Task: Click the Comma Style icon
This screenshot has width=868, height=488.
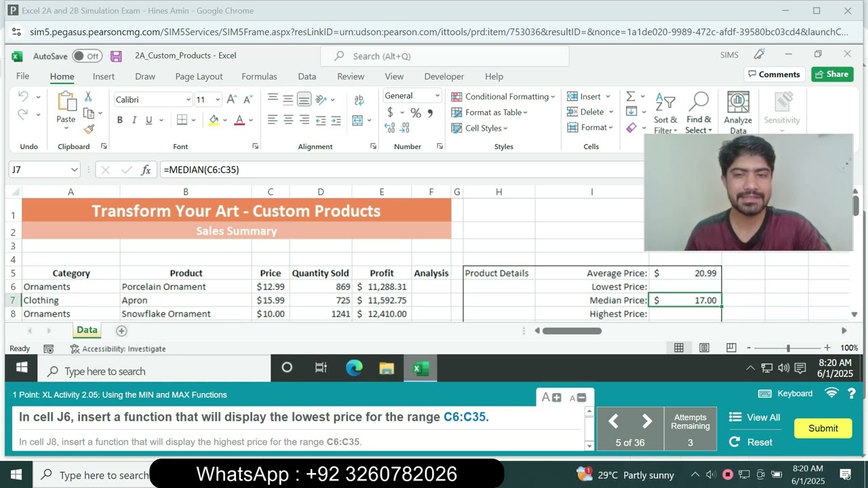Action: (430, 113)
